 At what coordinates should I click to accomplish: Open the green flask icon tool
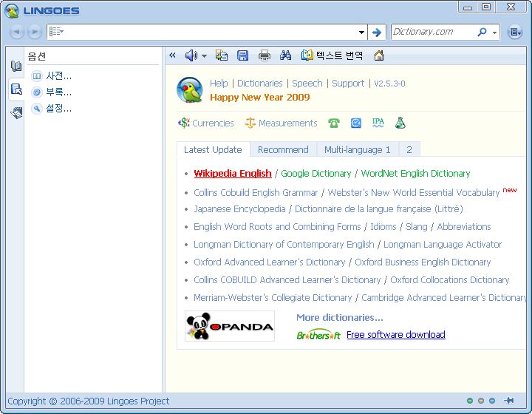click(x=400, y=123)
